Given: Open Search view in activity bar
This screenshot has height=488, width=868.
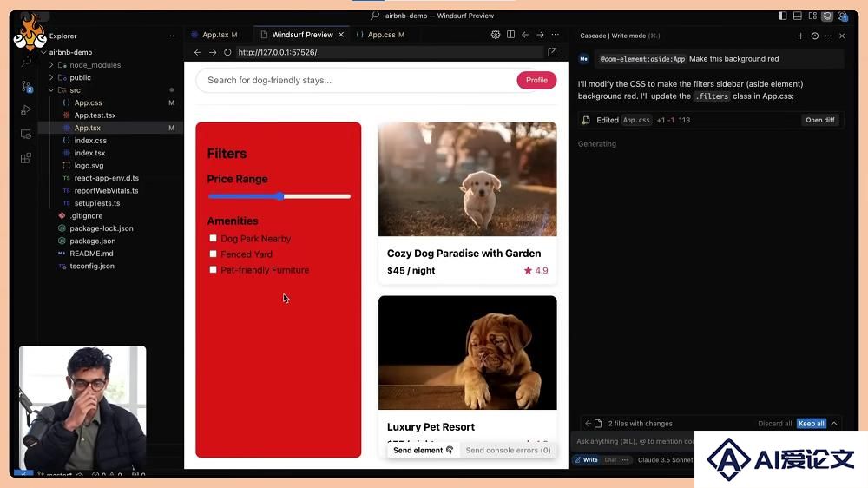Looking at the screenshot, I should [x=26, y=62].
